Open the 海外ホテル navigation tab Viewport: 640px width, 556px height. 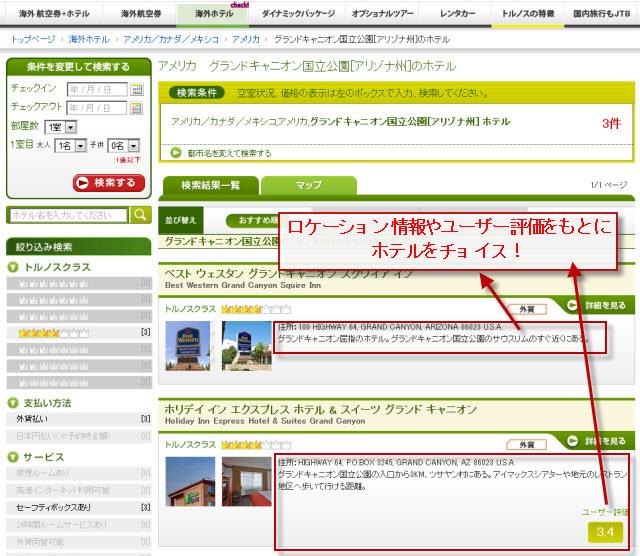[213, 13]
